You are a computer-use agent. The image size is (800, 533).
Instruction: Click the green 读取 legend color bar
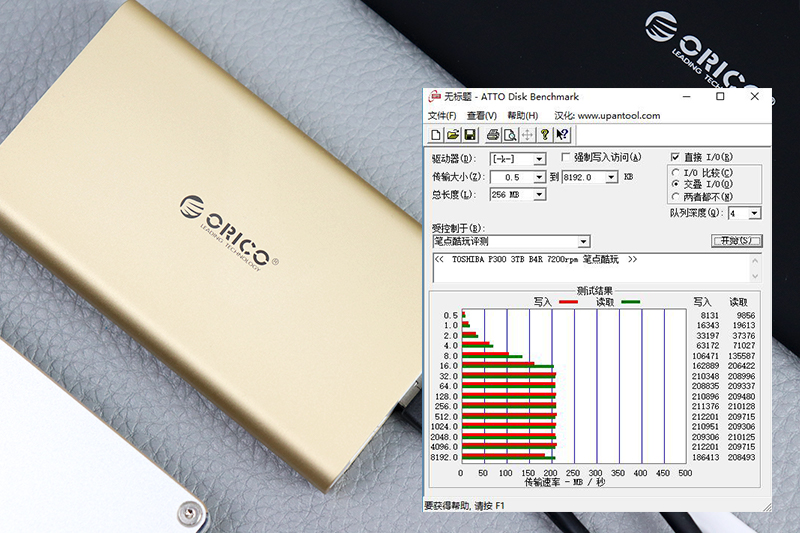click(631, 302)
